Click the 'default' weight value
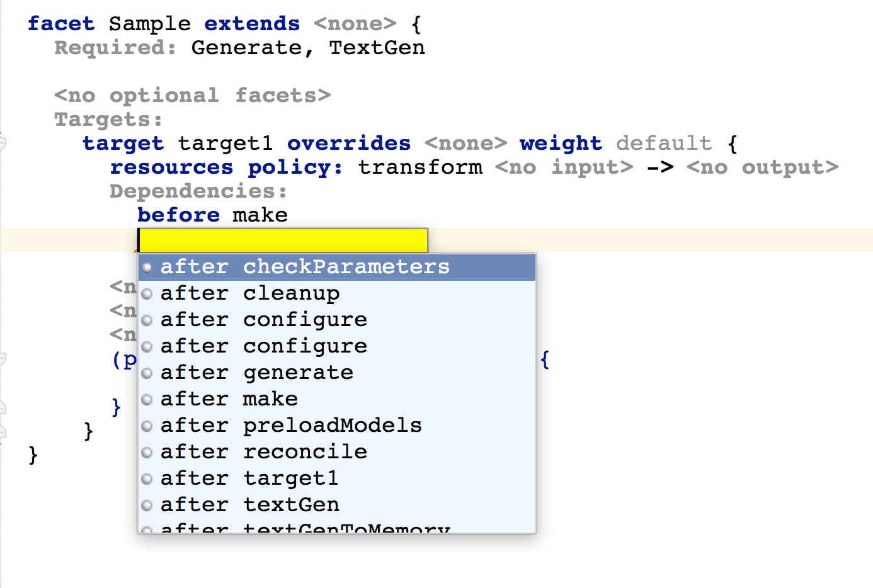 663,144
